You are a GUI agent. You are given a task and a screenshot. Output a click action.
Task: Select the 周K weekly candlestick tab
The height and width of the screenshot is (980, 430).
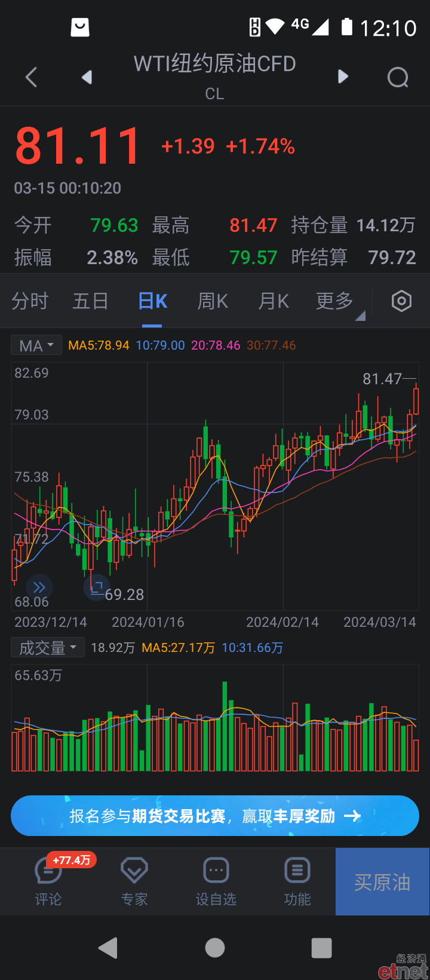coord(213,301)
